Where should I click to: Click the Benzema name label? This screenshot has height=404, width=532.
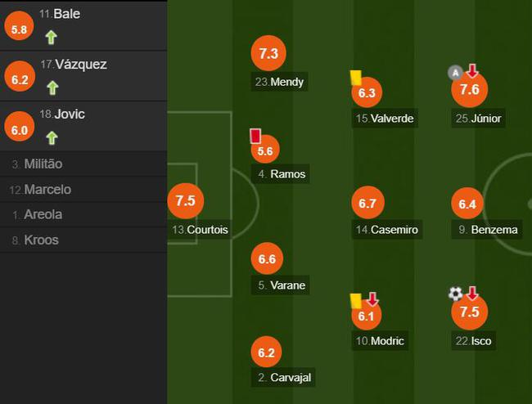click(x=494, y=230)
